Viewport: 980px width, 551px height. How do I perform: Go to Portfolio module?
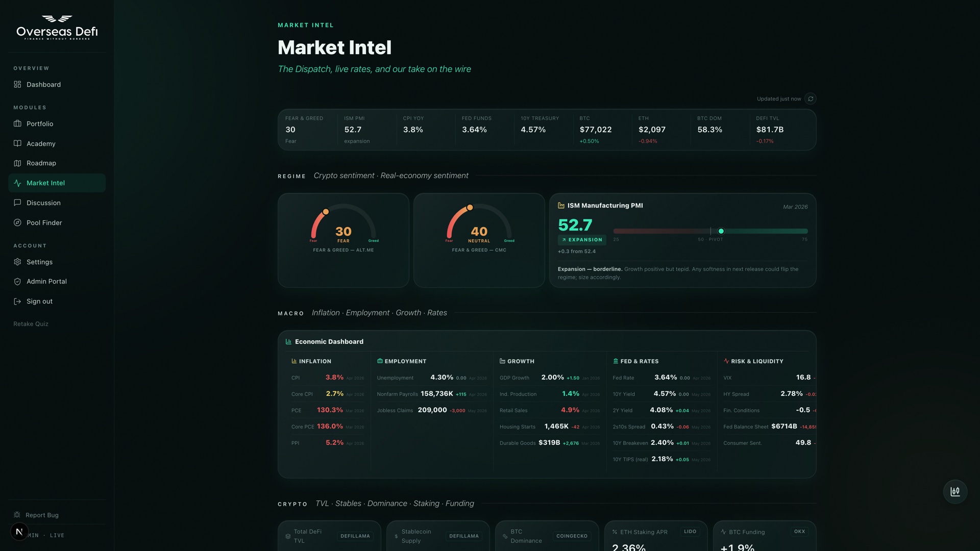[57, 123]
